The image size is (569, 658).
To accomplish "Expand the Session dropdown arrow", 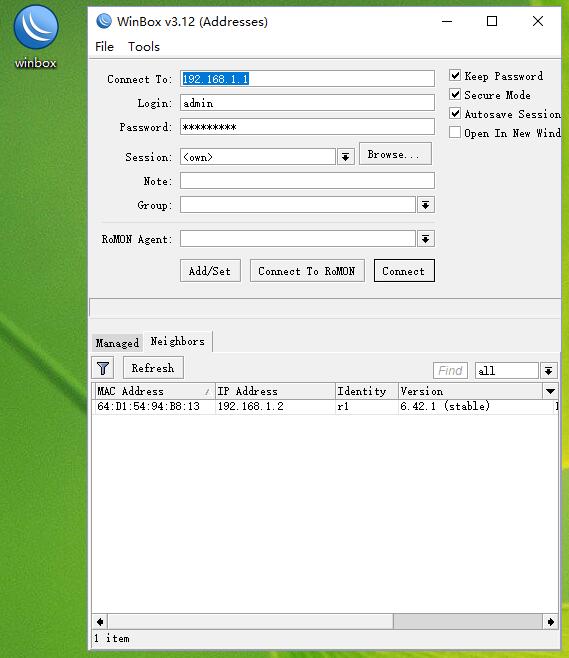I will (345, 157).
